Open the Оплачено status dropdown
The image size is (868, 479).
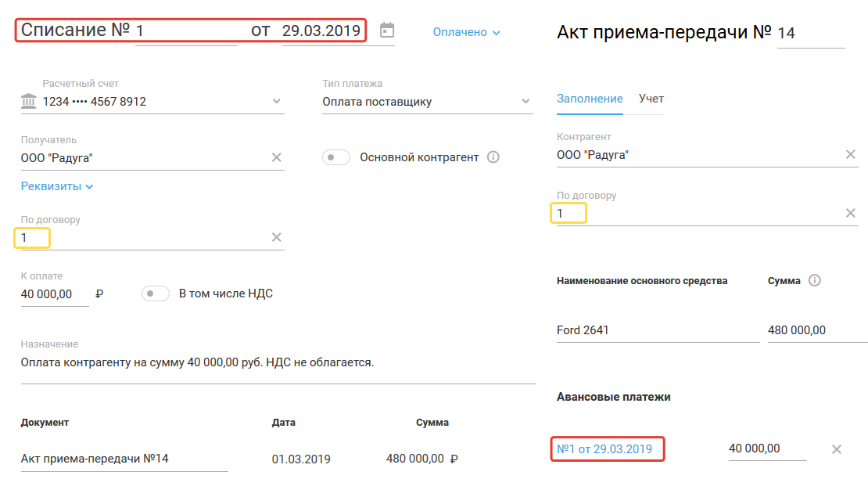(x=466, y=33)
